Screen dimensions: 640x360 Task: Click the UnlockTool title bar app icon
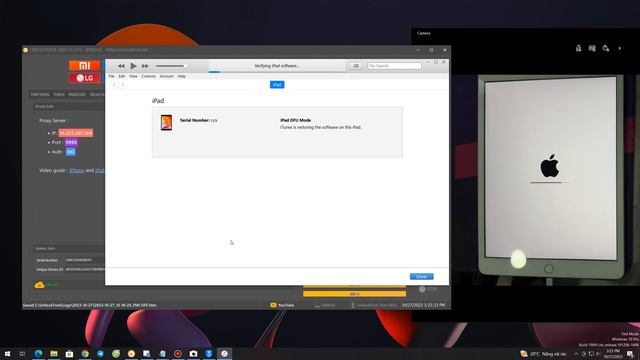(x=25, y=50)
